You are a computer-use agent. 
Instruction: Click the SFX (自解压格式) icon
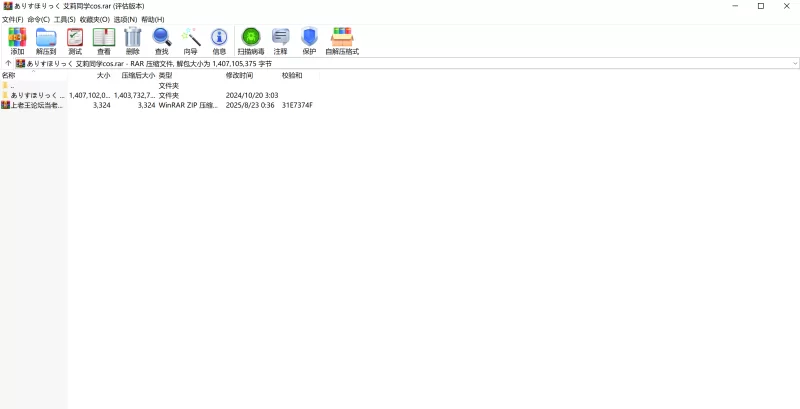[342, 41]
